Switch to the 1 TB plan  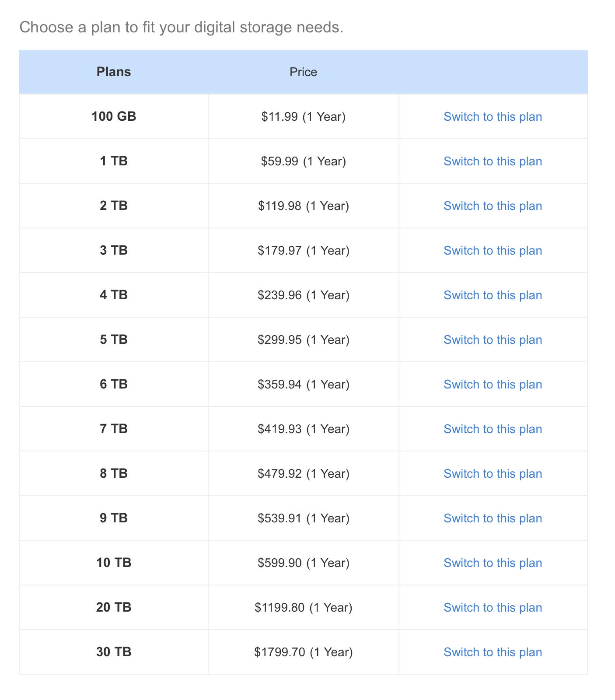493,161
